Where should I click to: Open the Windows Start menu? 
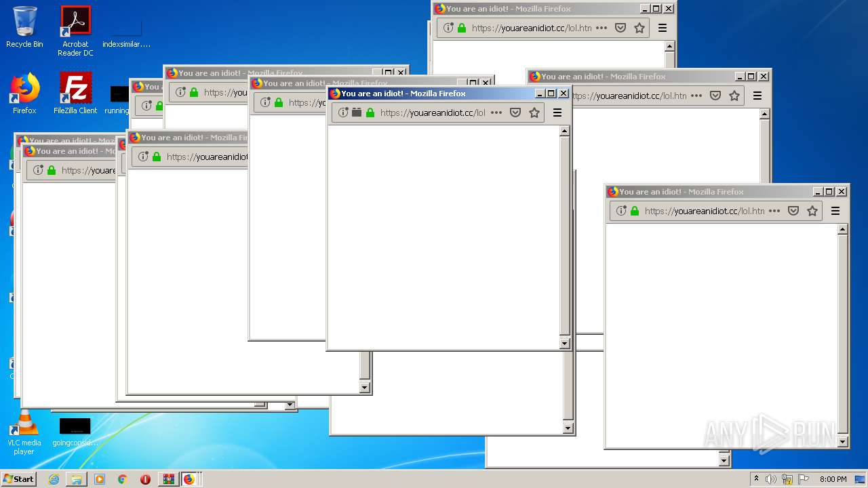pyautogui.click(x=19, y=479)
